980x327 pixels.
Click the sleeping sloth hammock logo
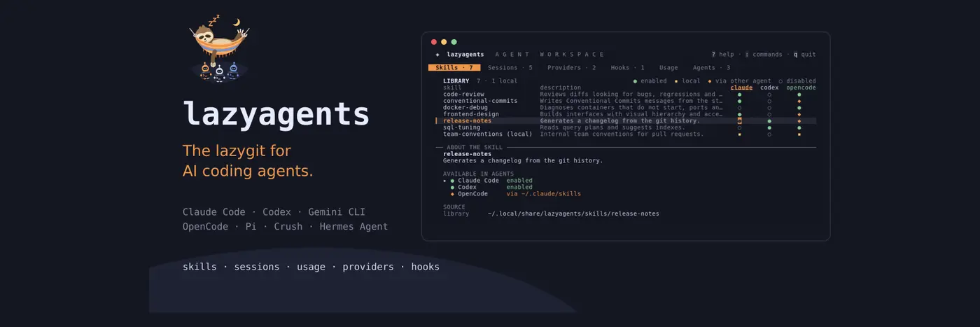(x=220, y=48)
